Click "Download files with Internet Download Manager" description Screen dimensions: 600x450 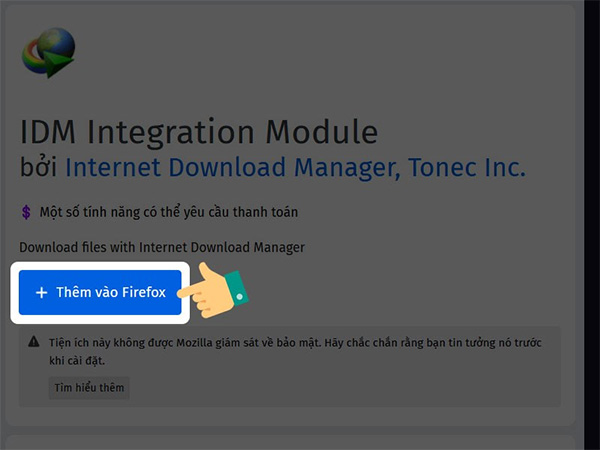point(162,247)
